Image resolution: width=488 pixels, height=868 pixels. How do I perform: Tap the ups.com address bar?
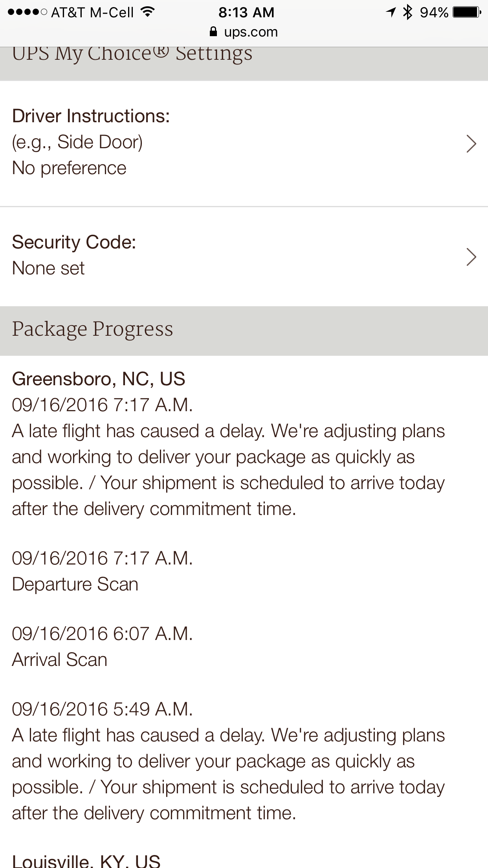[244, 32]
